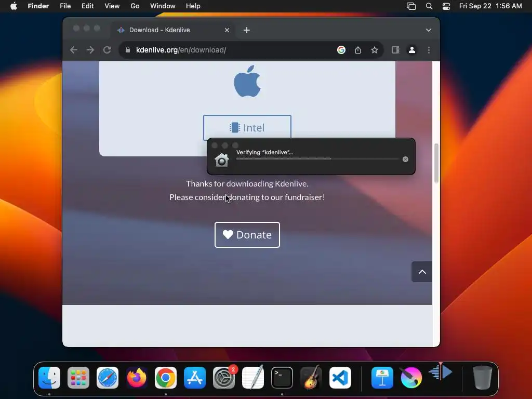Open Kdenlive icon in the dock
The width and height of the screenshot is (532, 399).
coord(441,373)
